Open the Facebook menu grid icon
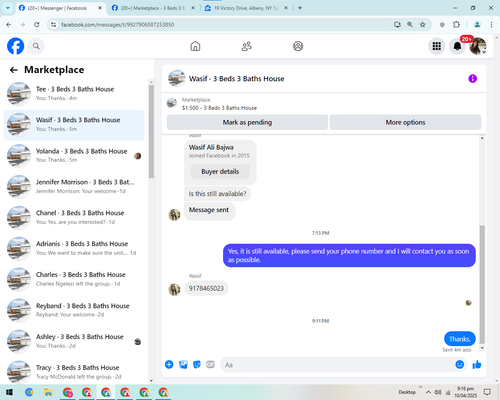The image size is (500, 400). point(437,46)
